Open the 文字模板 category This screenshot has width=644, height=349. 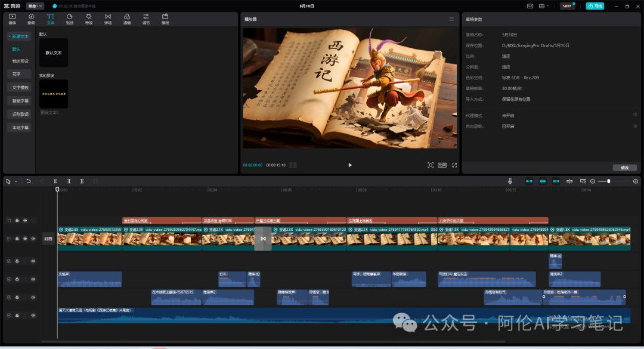[x=19, y=87]
